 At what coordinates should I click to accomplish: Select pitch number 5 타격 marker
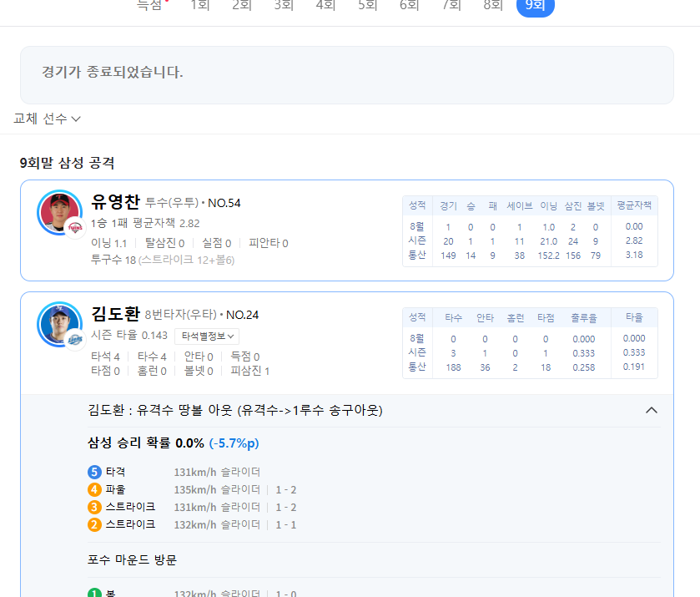point(94,472)
